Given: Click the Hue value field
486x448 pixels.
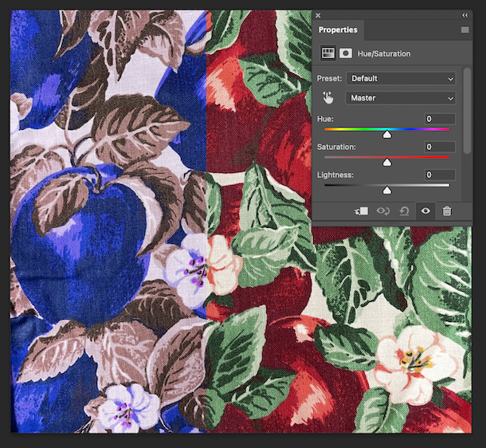Looking at the screenshot, I should pos(440,119).
